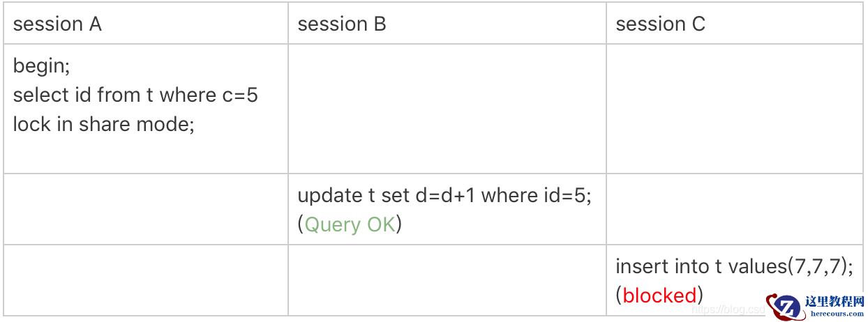Click the empty session A cell beside update

coord(146,209)
